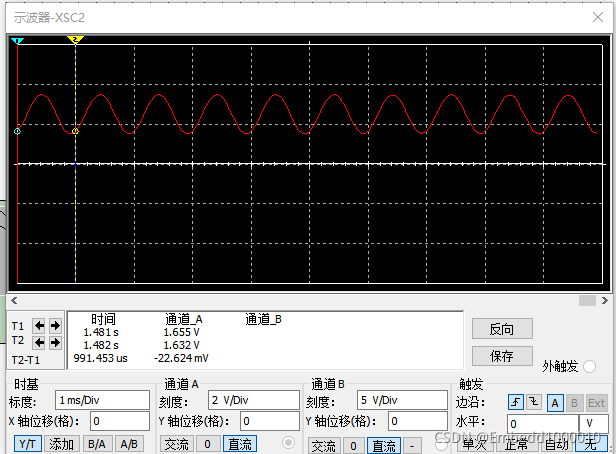
Task: Close the oscilloscope XSC2 window
Action: tap(598, 17)
